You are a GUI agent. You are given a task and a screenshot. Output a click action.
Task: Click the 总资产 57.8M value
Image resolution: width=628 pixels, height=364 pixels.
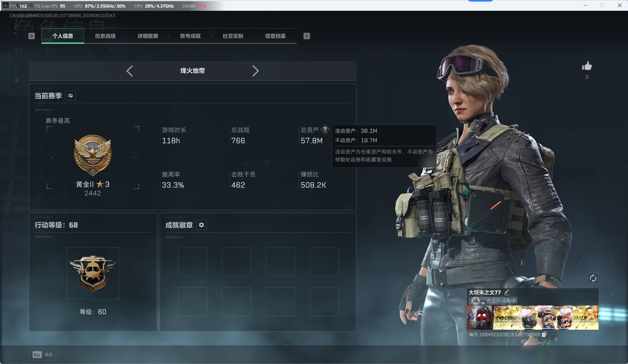311,141
